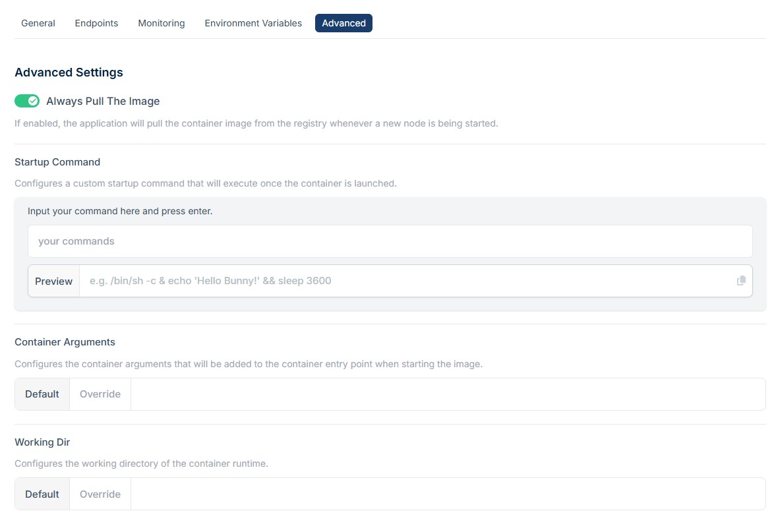The width and height of the screenshot is (774, 532).
Task: Select Default for Working Dir
Action: (42, 494)
